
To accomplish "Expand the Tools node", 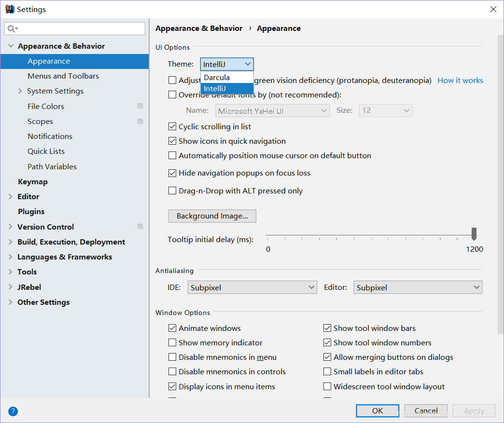I will pos(10,272).
